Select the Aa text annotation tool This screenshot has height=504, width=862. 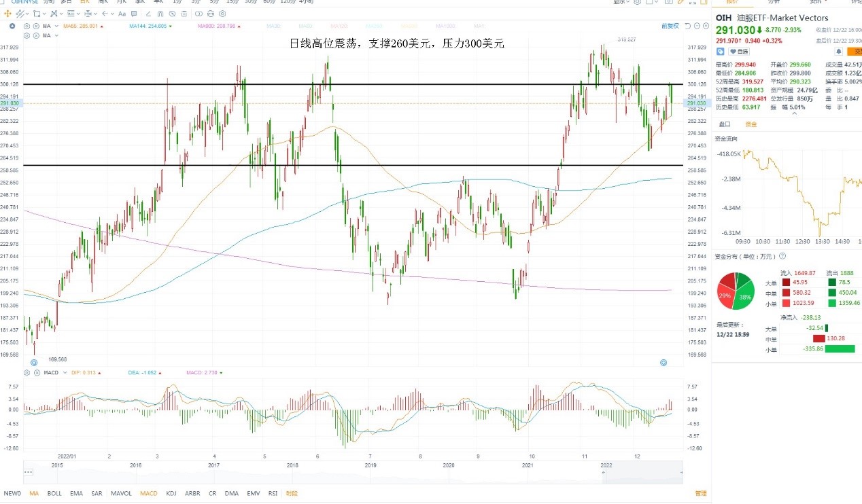122,14
